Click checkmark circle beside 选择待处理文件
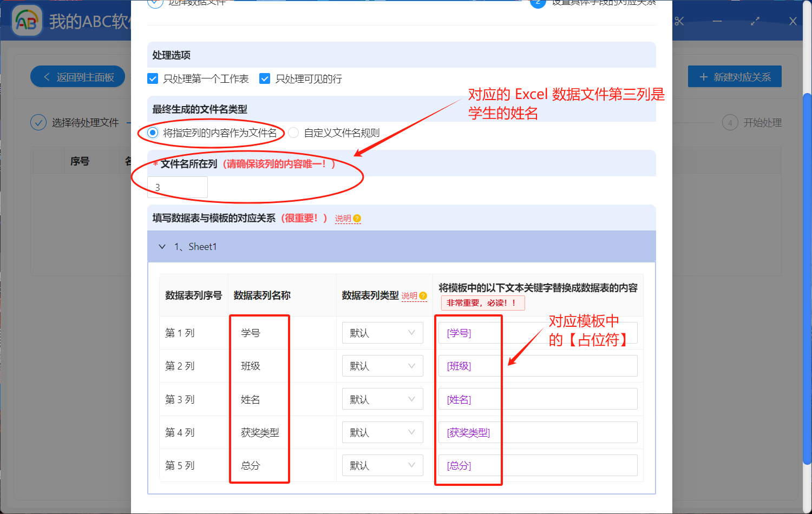 pos(38,122)
